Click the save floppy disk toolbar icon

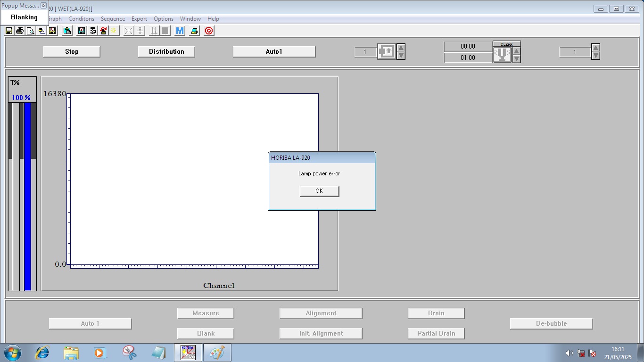coord(9,31)
